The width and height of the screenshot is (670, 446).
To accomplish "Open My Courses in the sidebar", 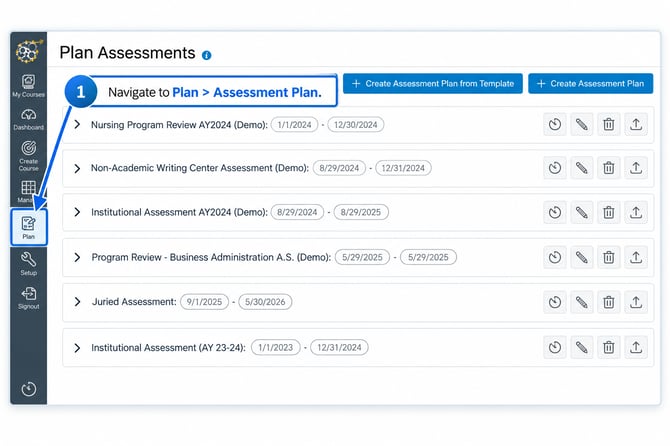I will pyautogui.click(x=28, y=86).
